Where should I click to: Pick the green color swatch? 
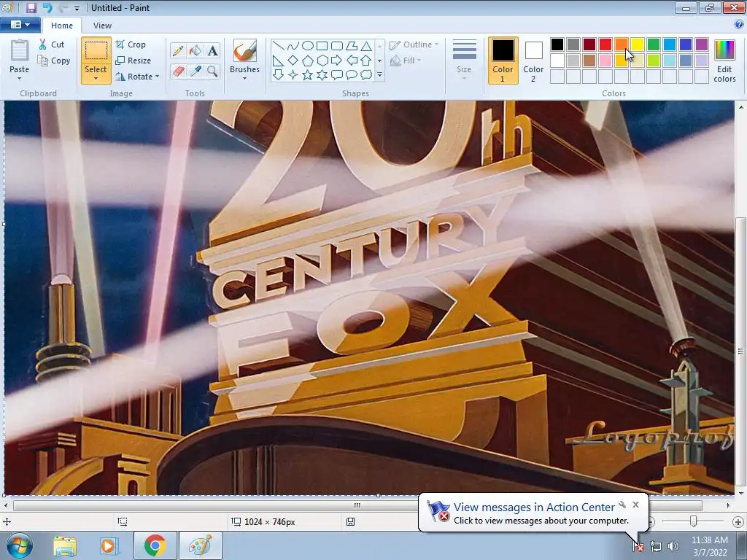click(654, 44)
